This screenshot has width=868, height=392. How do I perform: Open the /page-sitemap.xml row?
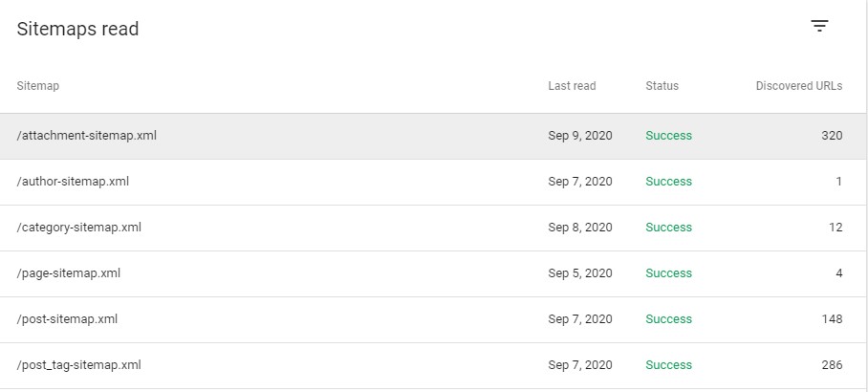(x=69, y=273)
